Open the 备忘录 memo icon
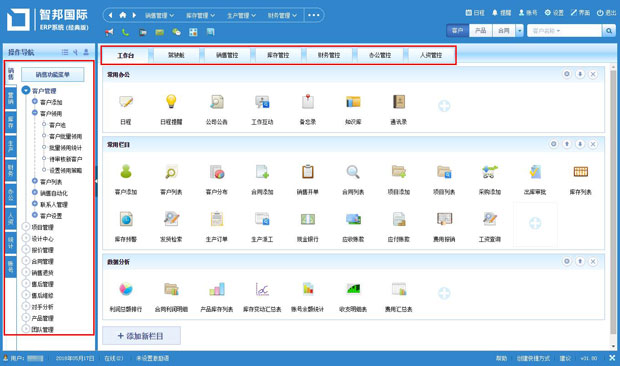 coord(308,102)
